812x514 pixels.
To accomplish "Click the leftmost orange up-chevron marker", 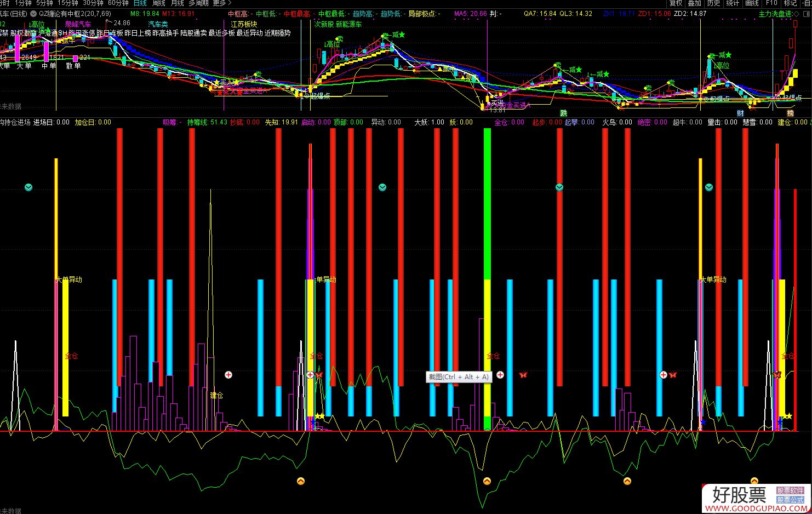I will pyautogui.click(x=300, y=481).
